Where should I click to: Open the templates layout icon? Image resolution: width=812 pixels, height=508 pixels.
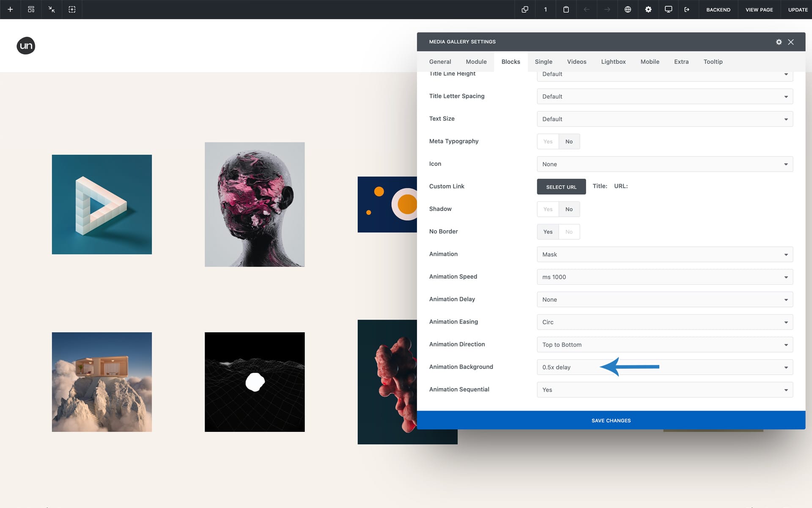point(31,9)
